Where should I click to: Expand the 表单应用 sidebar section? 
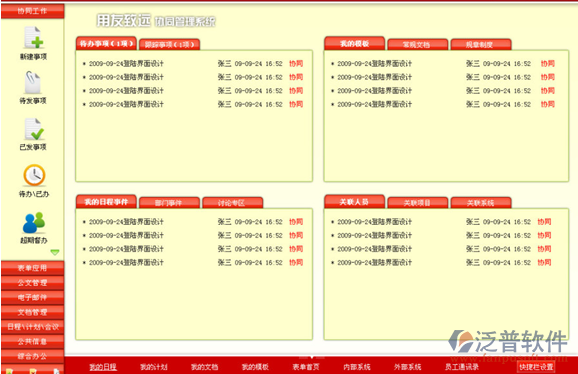pos(32,268)
